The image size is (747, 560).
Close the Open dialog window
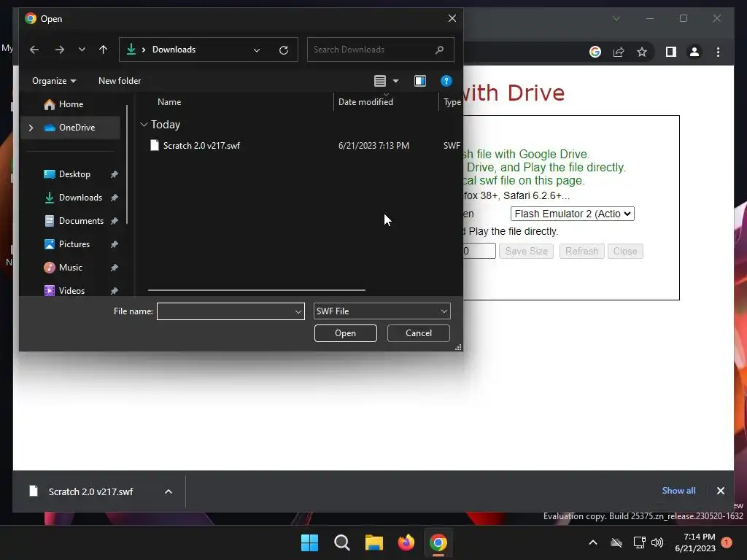click(452, 18)
